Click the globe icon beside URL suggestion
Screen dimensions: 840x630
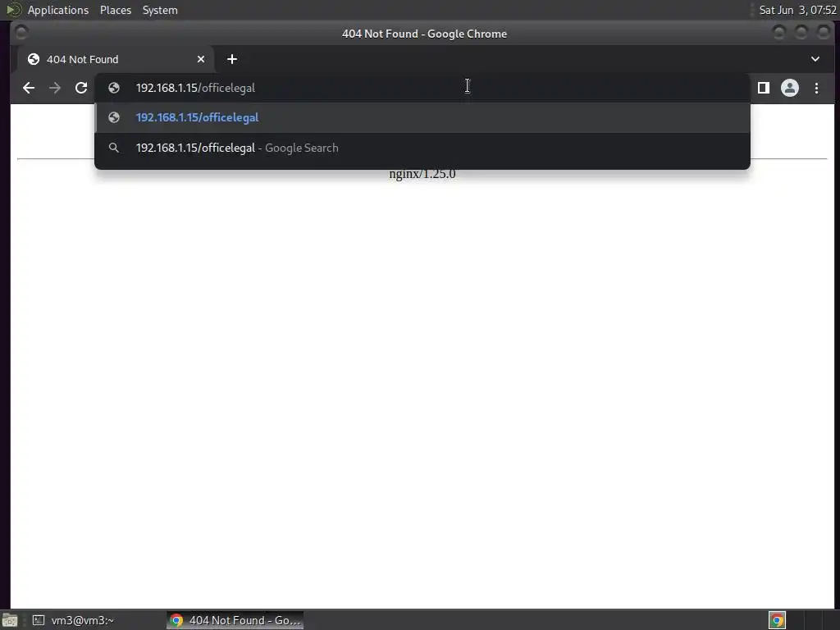113,117
